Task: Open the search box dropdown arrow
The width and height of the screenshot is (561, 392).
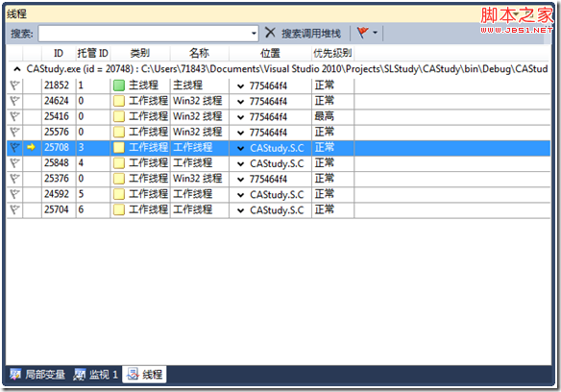Action: pos(254,34)
